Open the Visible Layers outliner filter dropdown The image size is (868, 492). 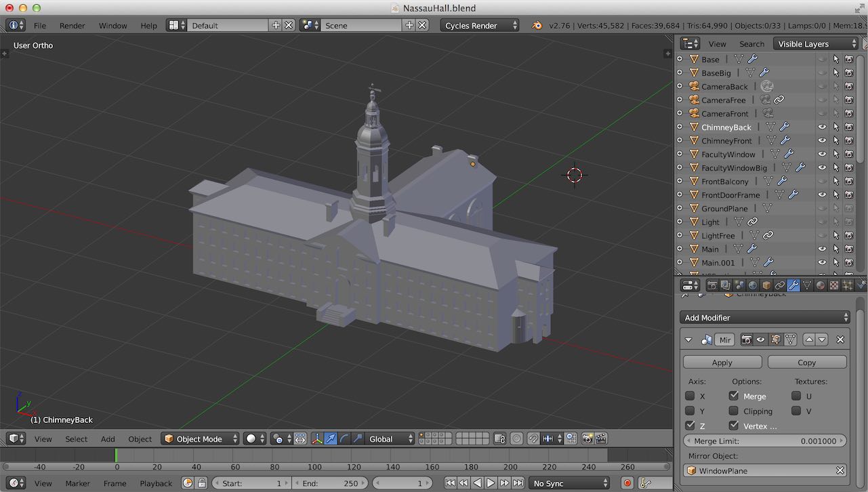click(x=817, y=43)
